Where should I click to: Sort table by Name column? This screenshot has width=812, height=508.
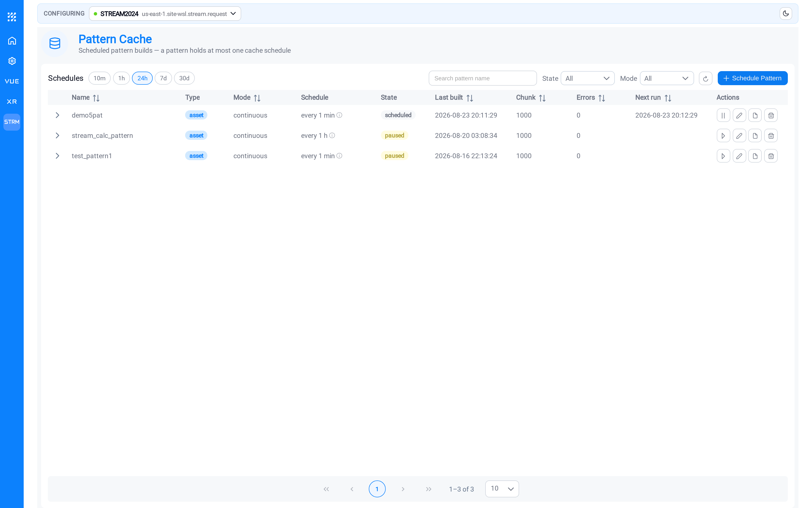coord(96,98)
